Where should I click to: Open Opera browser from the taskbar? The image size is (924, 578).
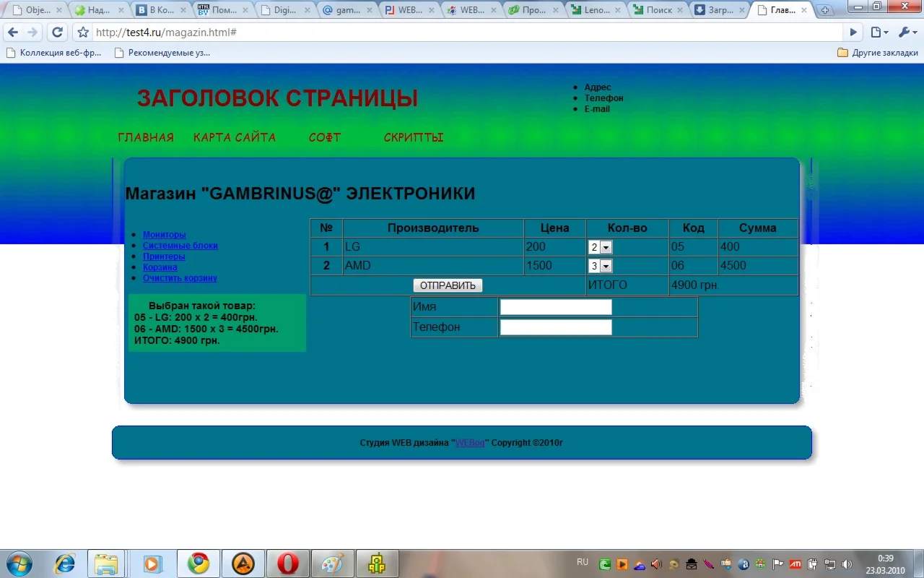(x=288, y=564)
